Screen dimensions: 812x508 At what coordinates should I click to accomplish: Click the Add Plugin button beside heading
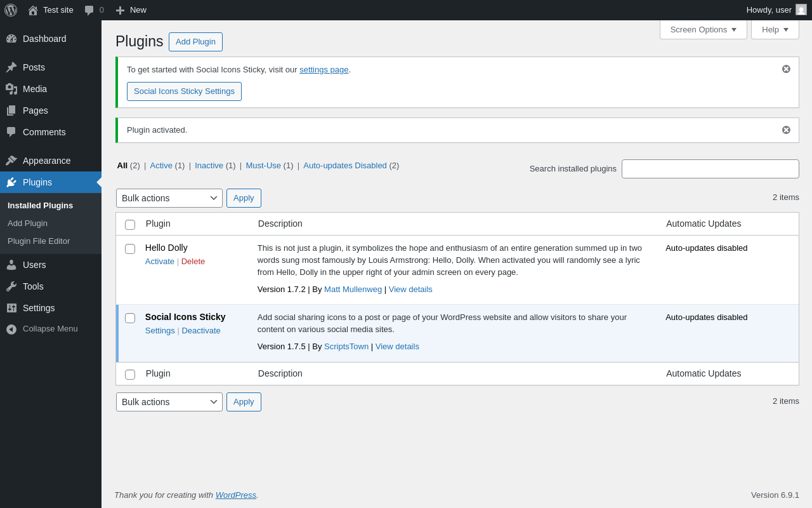(x=195, y=42)
